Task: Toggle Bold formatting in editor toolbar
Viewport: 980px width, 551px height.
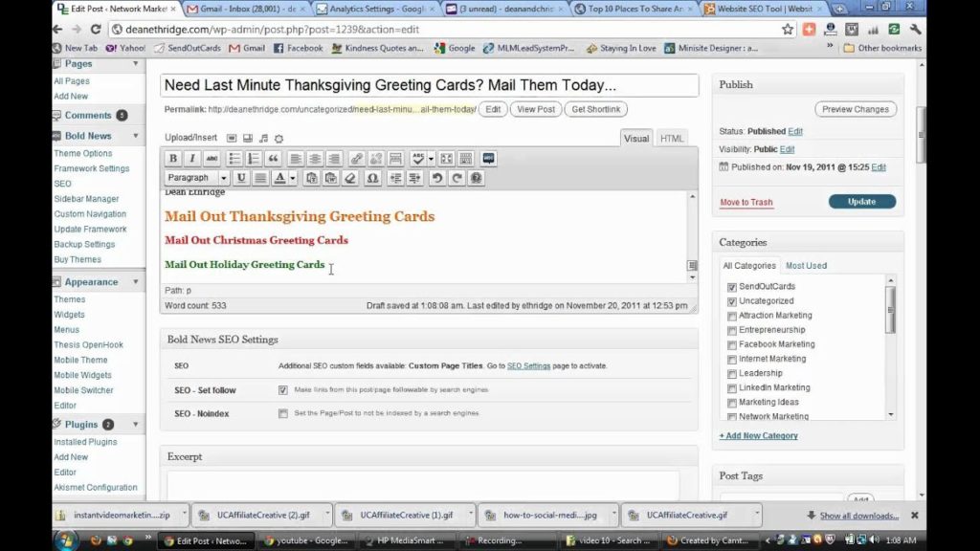Action: 173,159
